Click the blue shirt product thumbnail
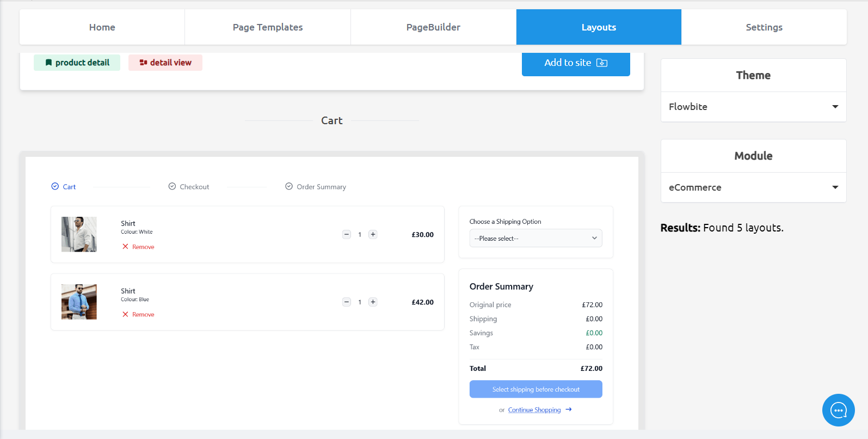Screen dimensions: 868x439 tap(79, 302)
